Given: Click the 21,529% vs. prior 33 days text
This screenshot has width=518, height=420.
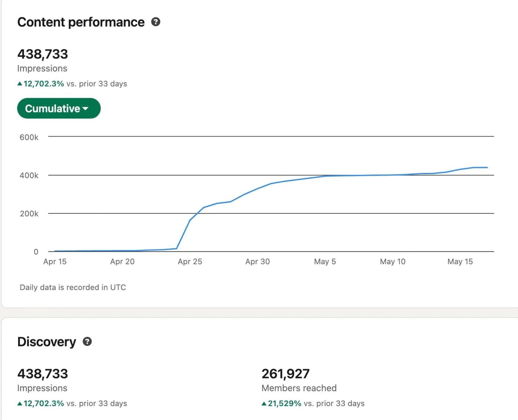Looking at the screenshot, I should click(x=313, y=403).
